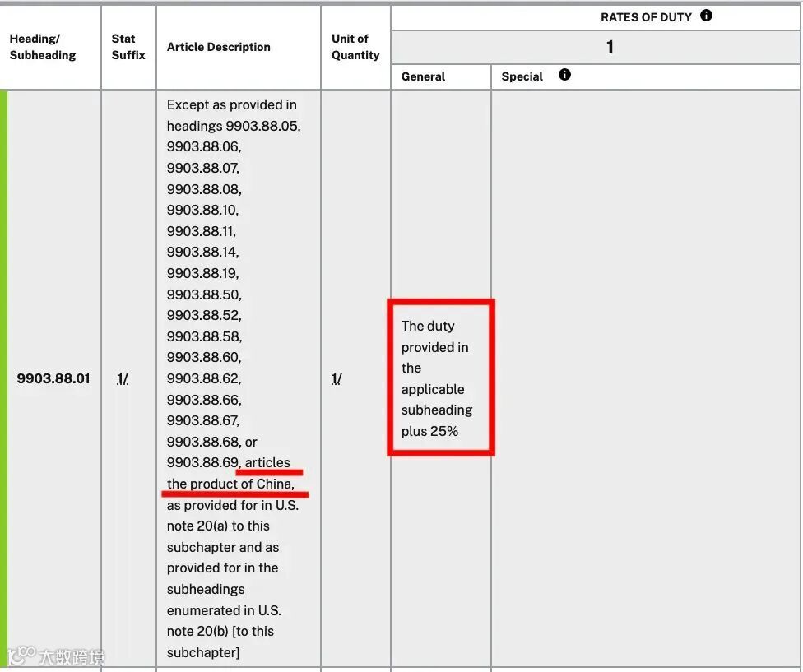This screenshot has width=803, height=672.
Task: Click the 9903.88.58 reference in description
Action: click(x=204, y=336)
